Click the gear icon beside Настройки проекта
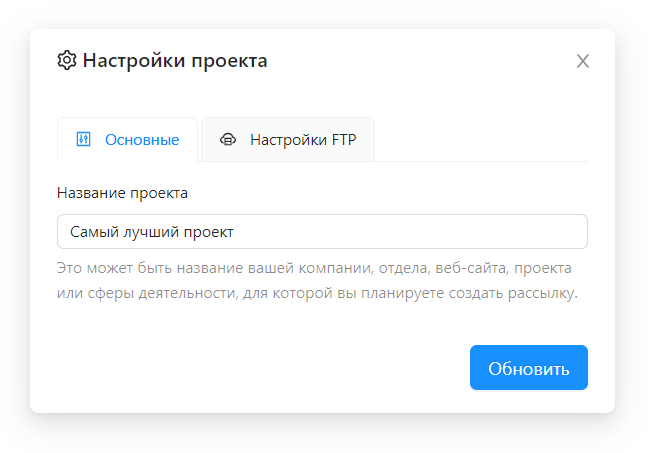 67,60
